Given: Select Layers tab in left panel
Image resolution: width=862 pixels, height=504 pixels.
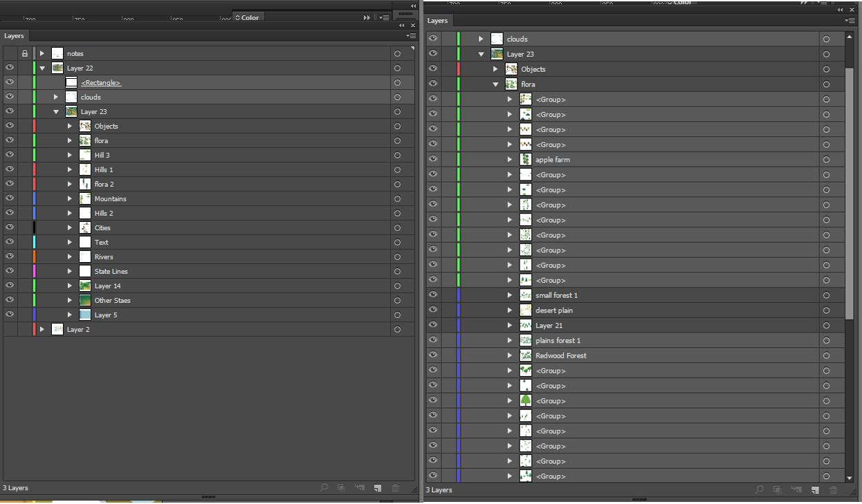Looking at the screenshot, I should pos(14,36).
